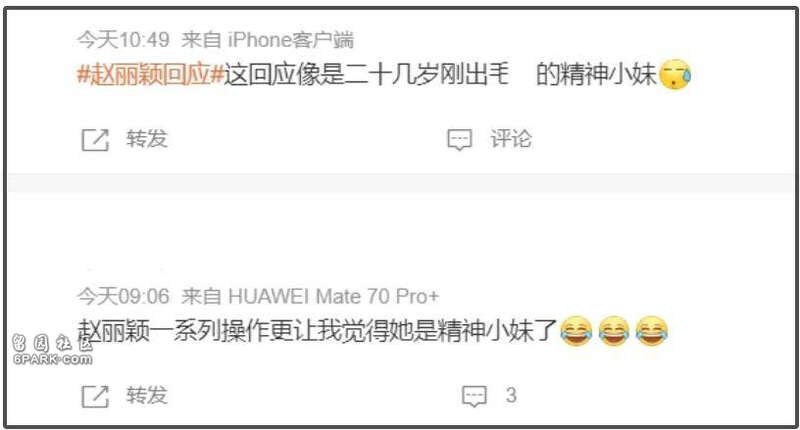Click the repost icon under the 10:49 post

tap(95, 140)
